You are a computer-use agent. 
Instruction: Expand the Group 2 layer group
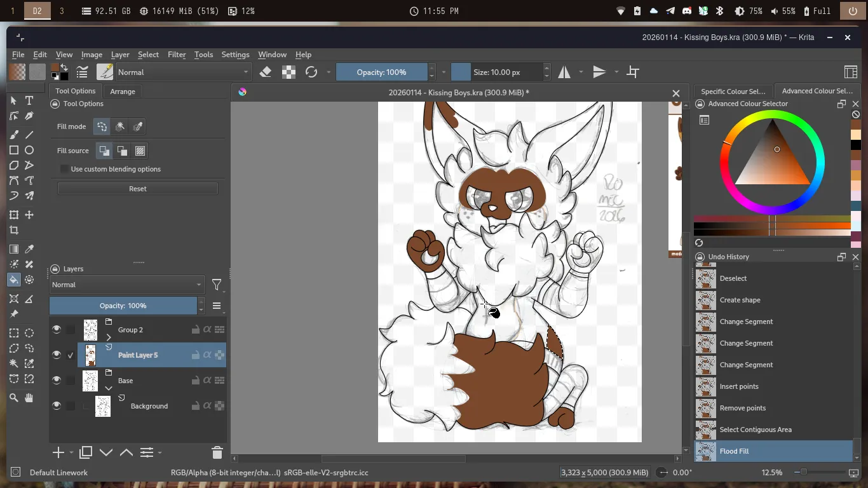(109, 337)
